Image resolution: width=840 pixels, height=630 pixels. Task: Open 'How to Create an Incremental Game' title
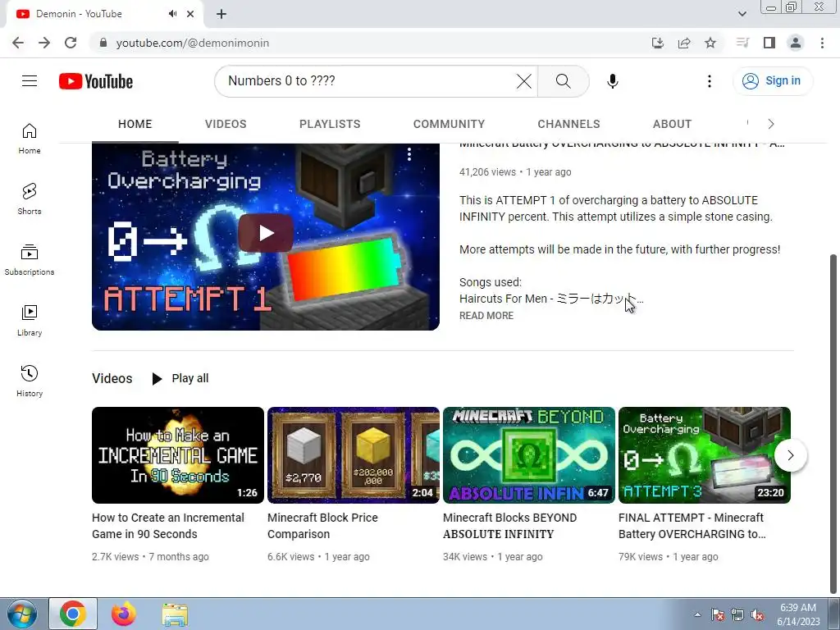168,526
